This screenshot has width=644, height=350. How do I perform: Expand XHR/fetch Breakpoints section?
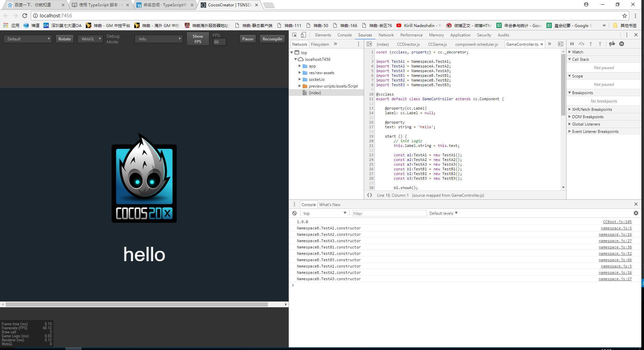[x=603, y=110]
